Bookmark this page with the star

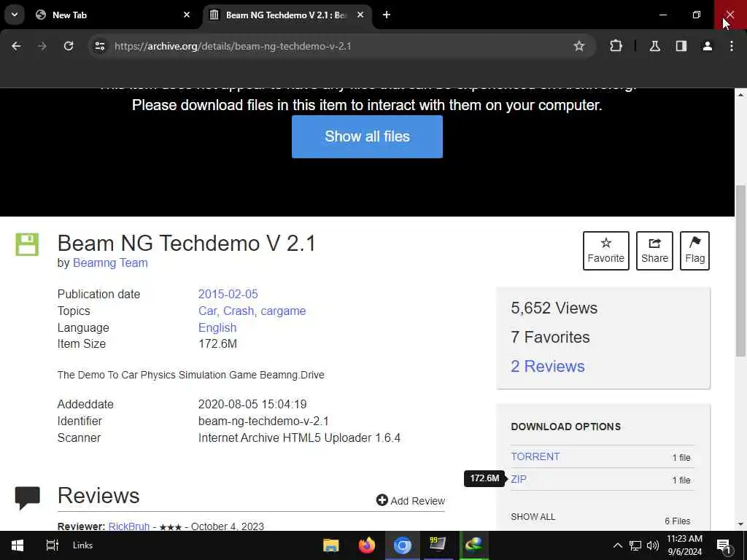(578, 46)
